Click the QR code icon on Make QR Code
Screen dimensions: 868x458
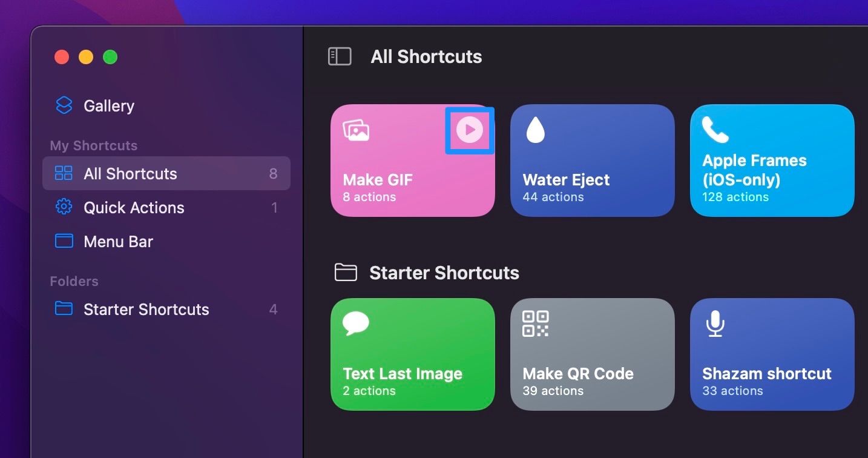pyautogui.click(x=535, y=324)
